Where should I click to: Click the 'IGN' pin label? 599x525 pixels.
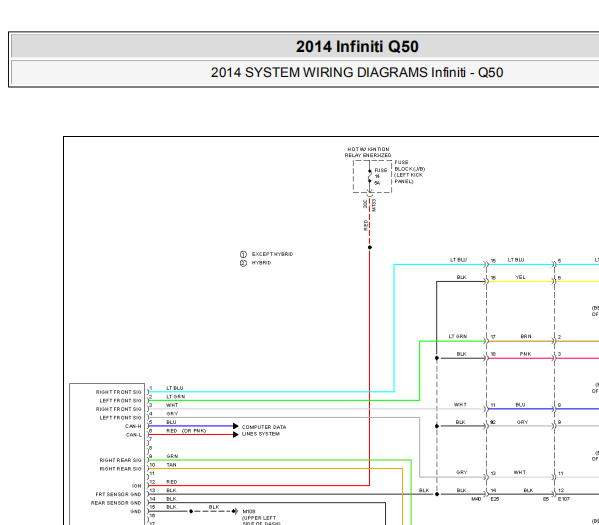137,486
